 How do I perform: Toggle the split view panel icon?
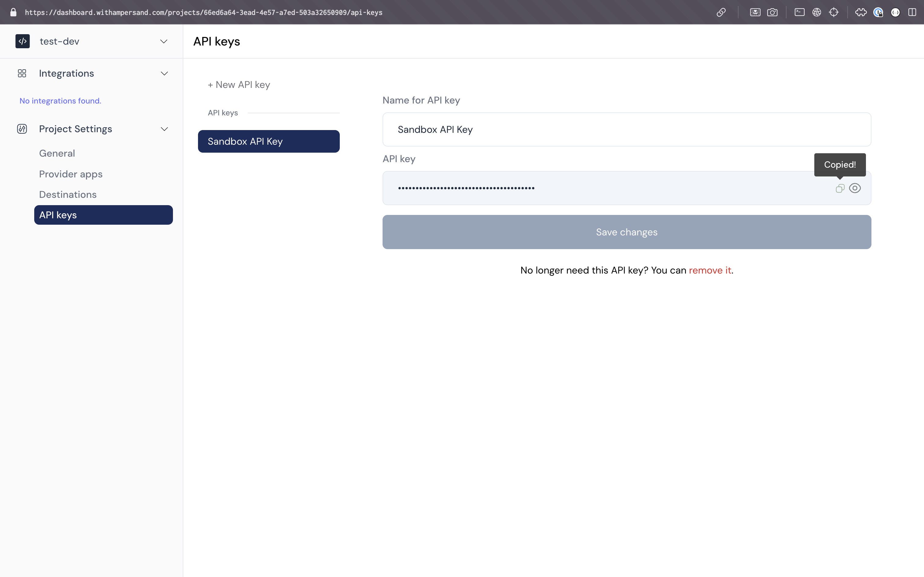(912, 12)
